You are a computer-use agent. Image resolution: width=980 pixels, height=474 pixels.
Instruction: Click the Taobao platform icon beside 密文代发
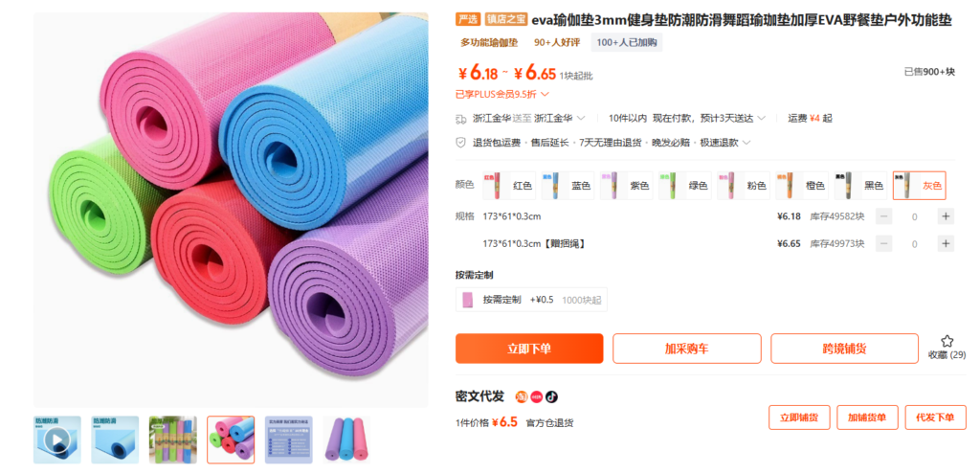[522, 397]
